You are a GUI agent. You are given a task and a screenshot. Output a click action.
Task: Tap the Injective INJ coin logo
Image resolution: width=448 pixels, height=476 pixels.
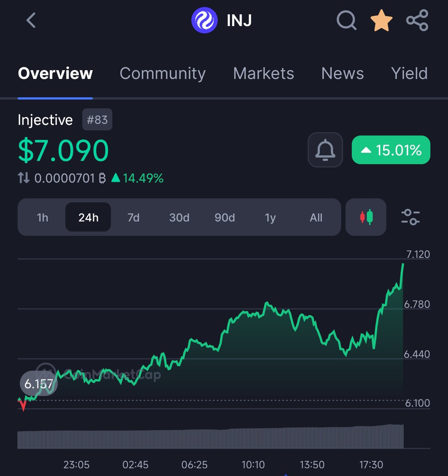pos(204,20)
